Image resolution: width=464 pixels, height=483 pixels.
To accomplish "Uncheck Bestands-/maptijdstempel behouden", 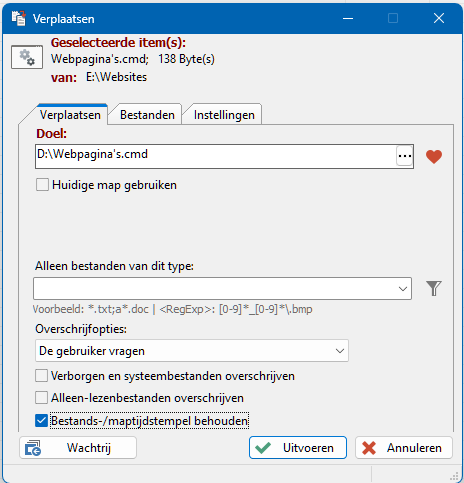I will 41,421.
